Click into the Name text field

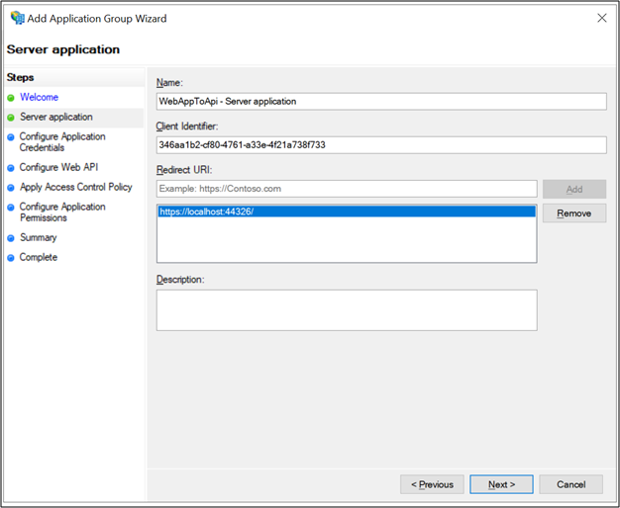pos(381,102)
